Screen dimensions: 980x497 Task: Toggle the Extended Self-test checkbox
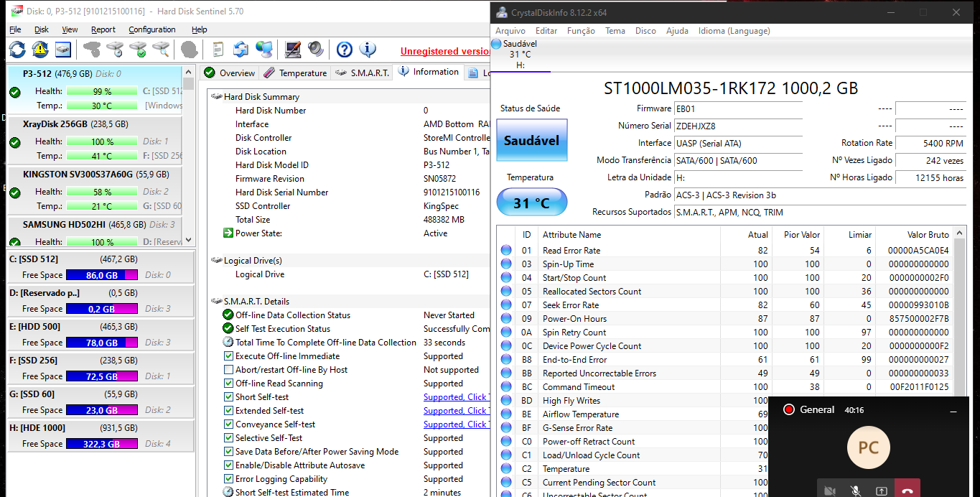click(x=228, y=411)
